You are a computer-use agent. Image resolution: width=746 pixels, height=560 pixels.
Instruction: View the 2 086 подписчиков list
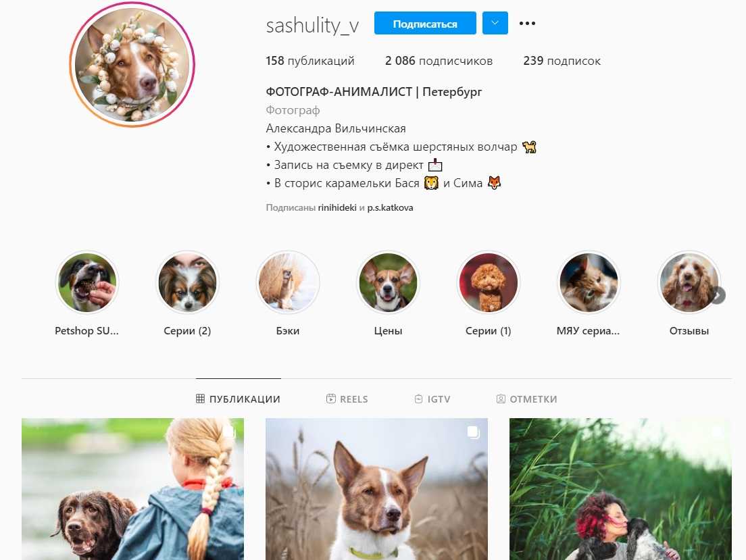click(439, 61)
